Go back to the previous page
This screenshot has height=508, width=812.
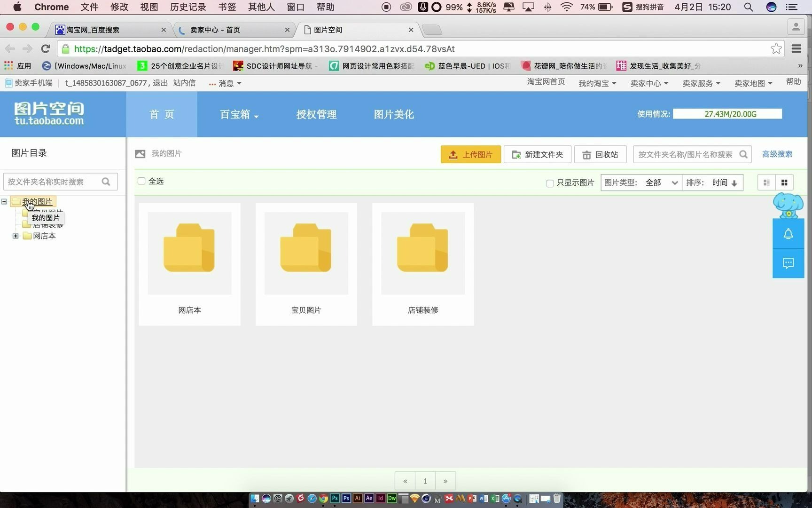[10, 48]
